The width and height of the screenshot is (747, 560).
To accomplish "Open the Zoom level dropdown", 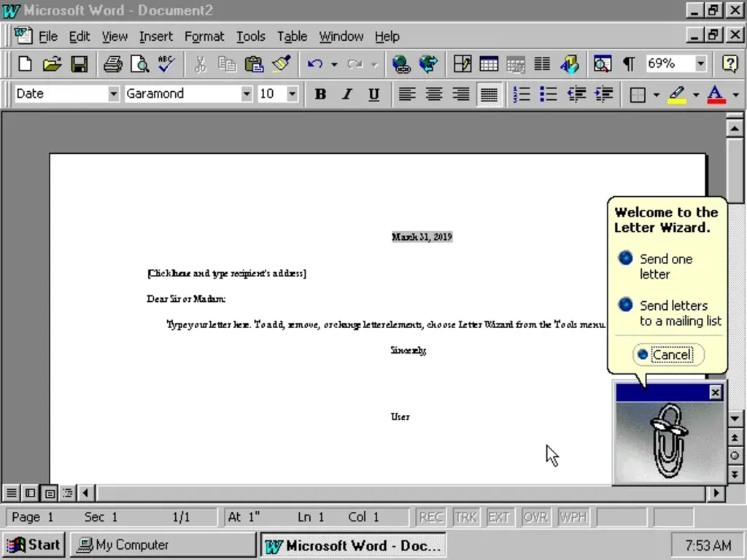I will 700,64.
